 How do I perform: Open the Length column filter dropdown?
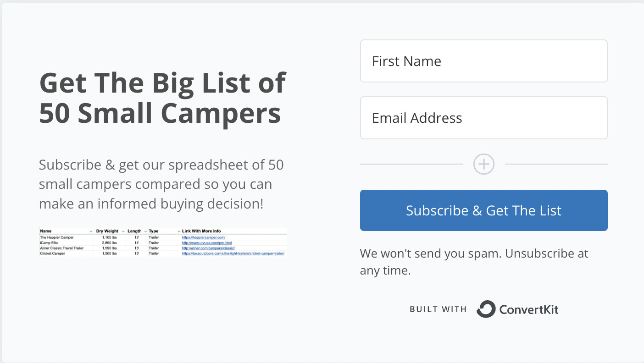tap(144, 231)
